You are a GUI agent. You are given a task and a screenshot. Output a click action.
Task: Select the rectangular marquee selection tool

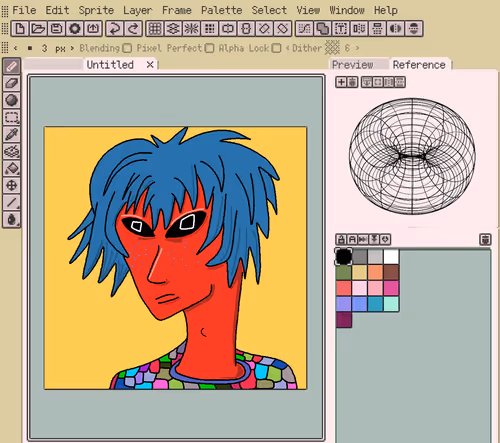pyautogui.click(x=12, y=117)
